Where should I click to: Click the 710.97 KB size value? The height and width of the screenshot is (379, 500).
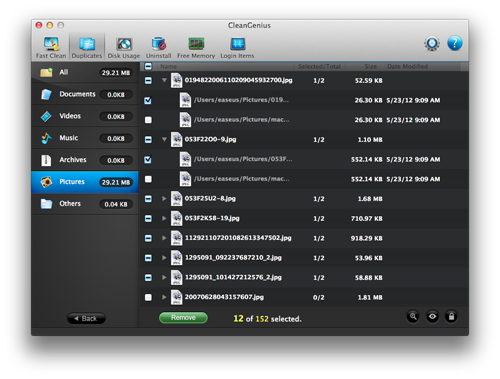coord(366,219)
